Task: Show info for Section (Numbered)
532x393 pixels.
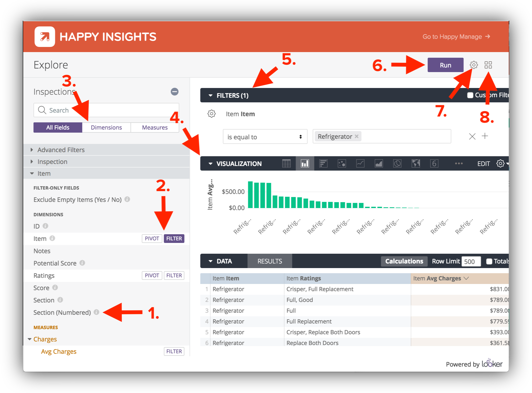Action: 96,312
